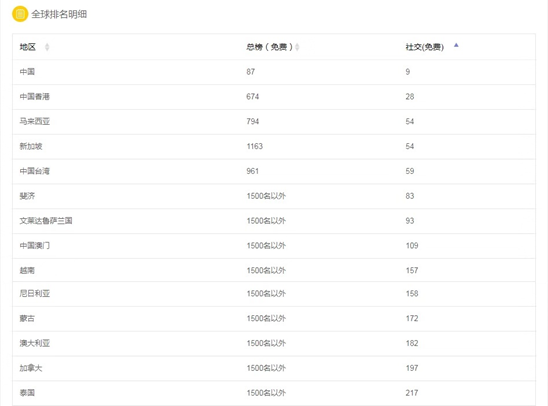Click the yellow 全球排名明细 list icon
The height and width of the screenshot is (406, 548).
pos(20,14)
